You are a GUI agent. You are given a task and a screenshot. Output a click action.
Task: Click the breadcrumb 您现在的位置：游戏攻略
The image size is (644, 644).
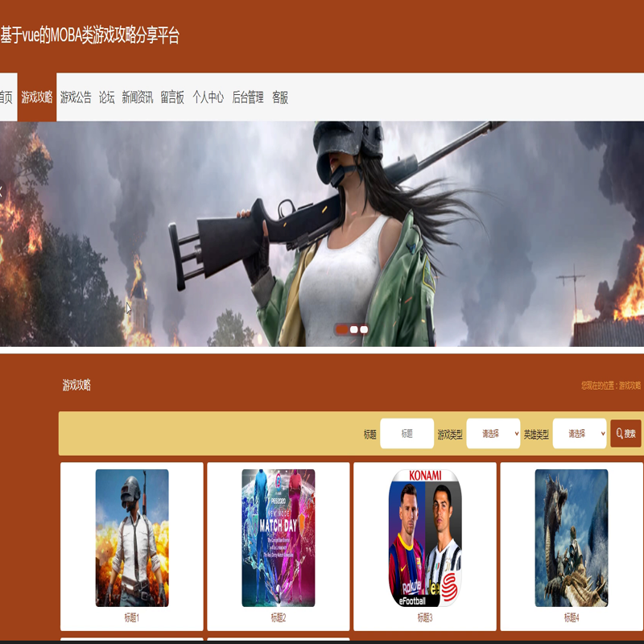click(611, 386)
